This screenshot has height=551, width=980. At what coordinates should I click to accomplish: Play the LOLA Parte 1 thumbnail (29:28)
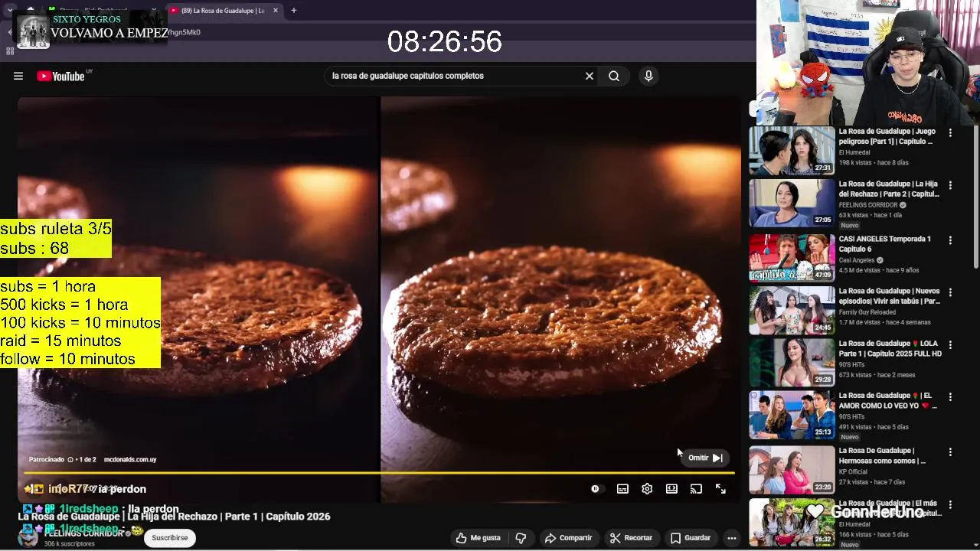point(792,362)
